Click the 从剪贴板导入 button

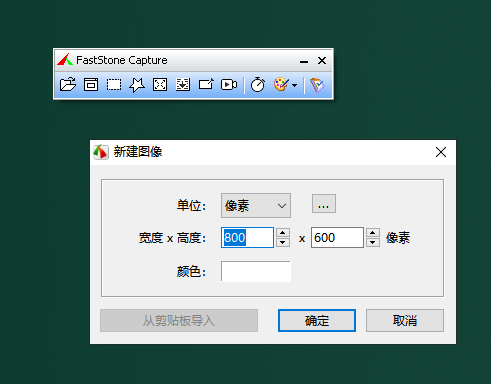coord(179,320)
